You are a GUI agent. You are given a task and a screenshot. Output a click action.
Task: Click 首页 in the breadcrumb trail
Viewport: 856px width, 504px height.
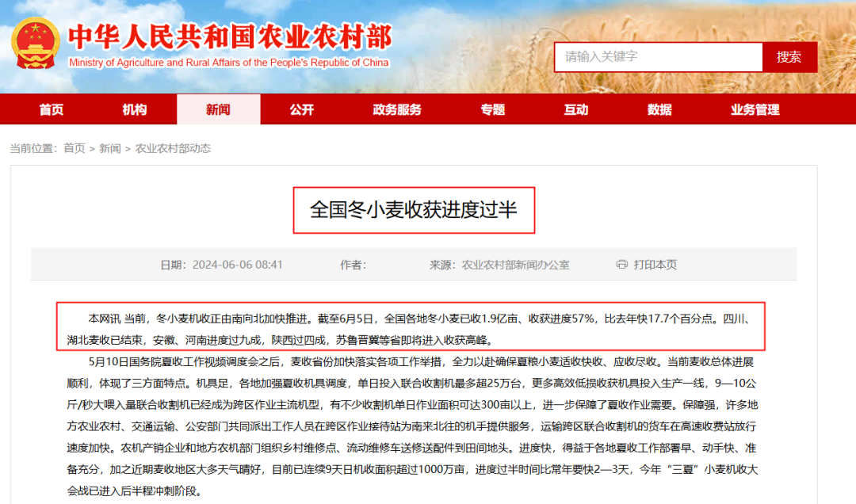(x=76, y=148)
